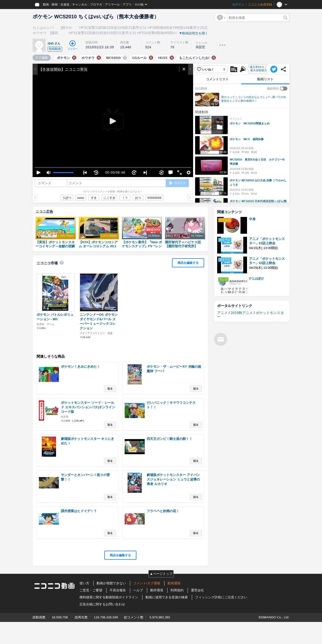Open the チャンネル menu item

coord(80,5)
